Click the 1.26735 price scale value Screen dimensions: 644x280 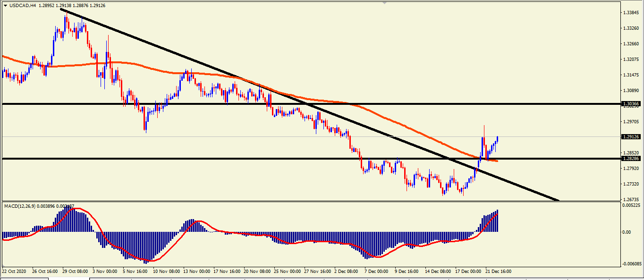click(631, 199)
